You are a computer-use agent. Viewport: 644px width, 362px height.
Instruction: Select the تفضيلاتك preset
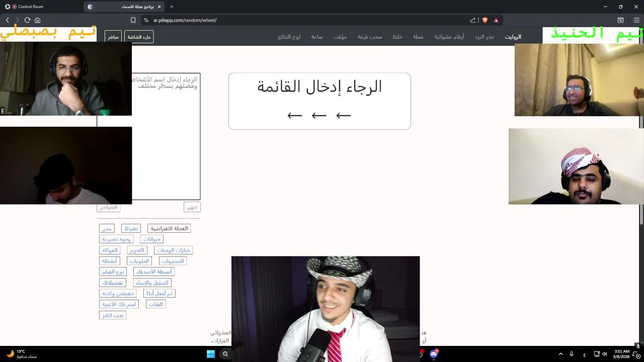pos(113,283)
